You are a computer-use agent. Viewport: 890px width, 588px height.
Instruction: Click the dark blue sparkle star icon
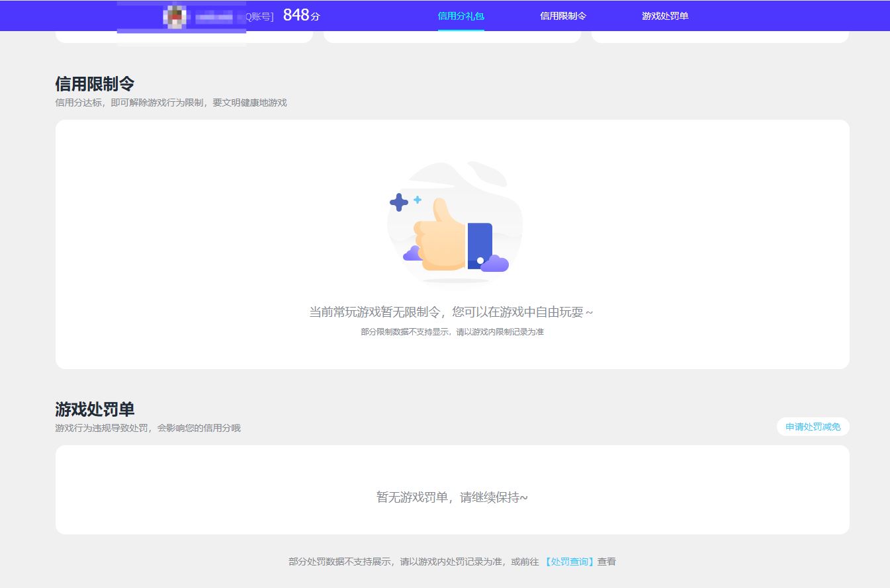coord(398,202)
